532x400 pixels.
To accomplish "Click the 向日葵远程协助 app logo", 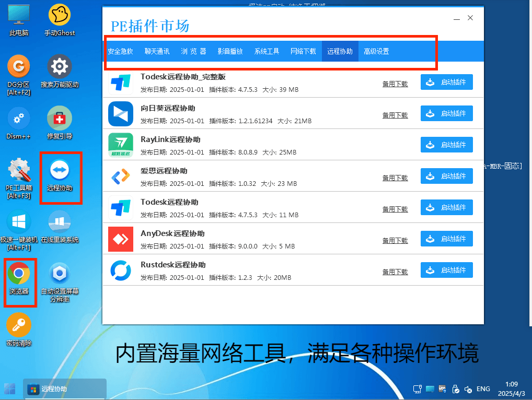I will coord(121,113).
